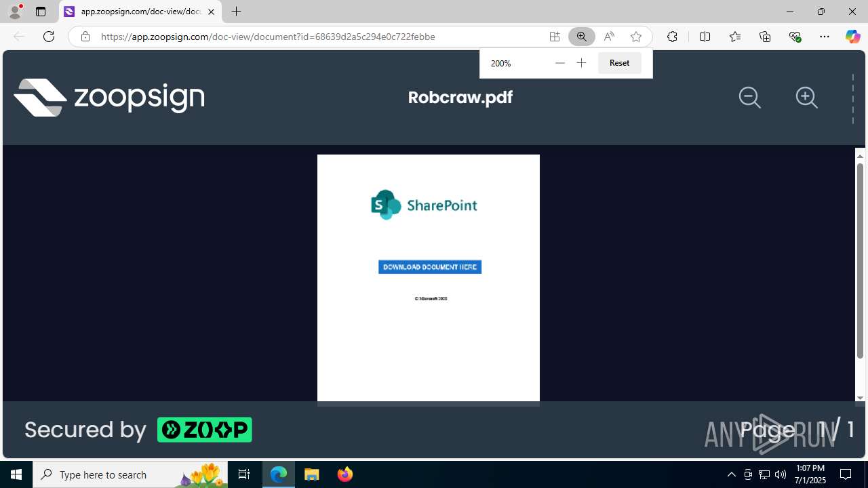Open the Copilot icon
Image resolution: width=868 pixels, height=488 pixels.
tap(852, 37)
